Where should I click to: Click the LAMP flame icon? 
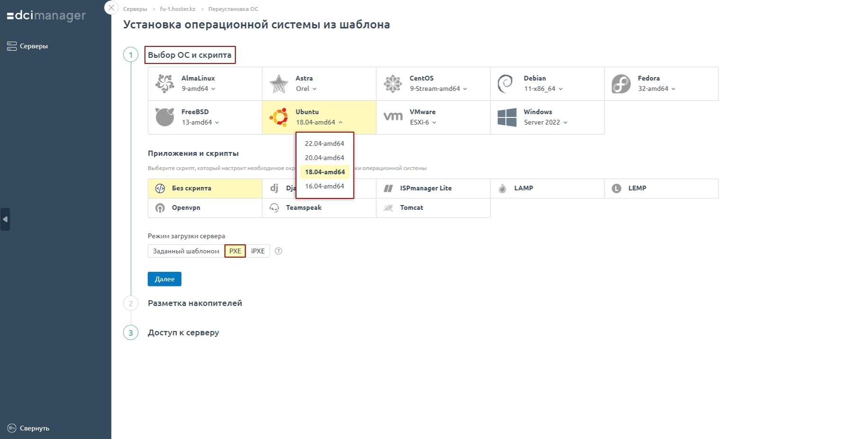click(502, 188)
